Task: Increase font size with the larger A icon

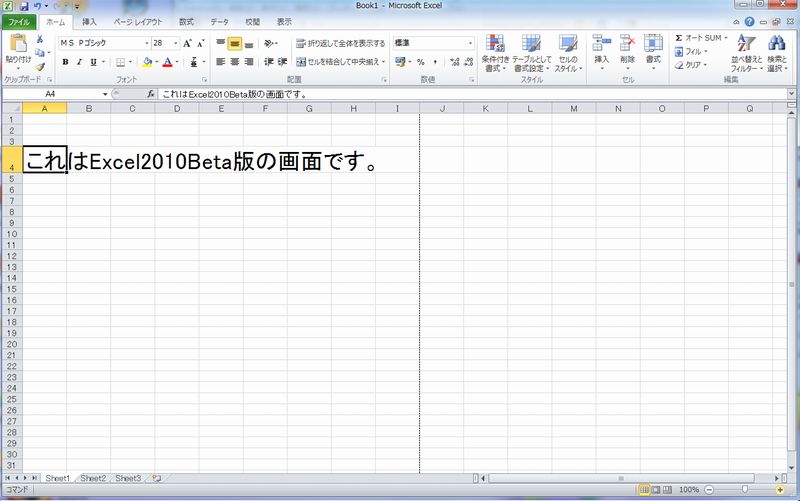Action: [x=187, y=43]
